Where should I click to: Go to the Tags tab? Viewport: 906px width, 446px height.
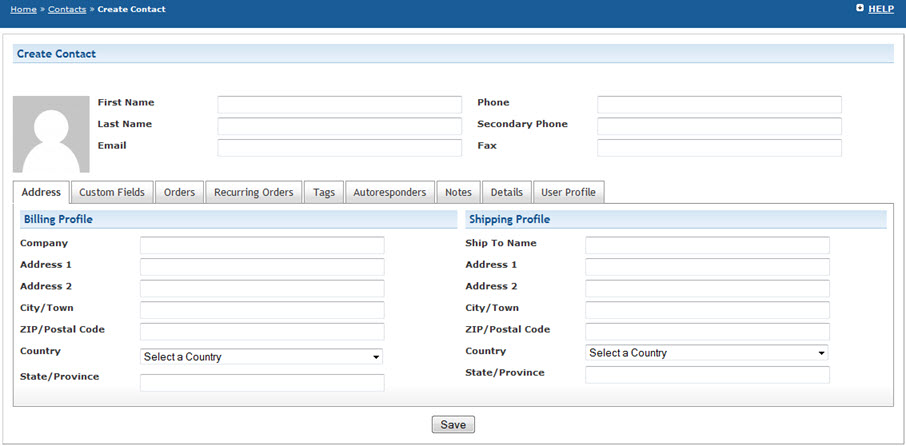(324, 192)
